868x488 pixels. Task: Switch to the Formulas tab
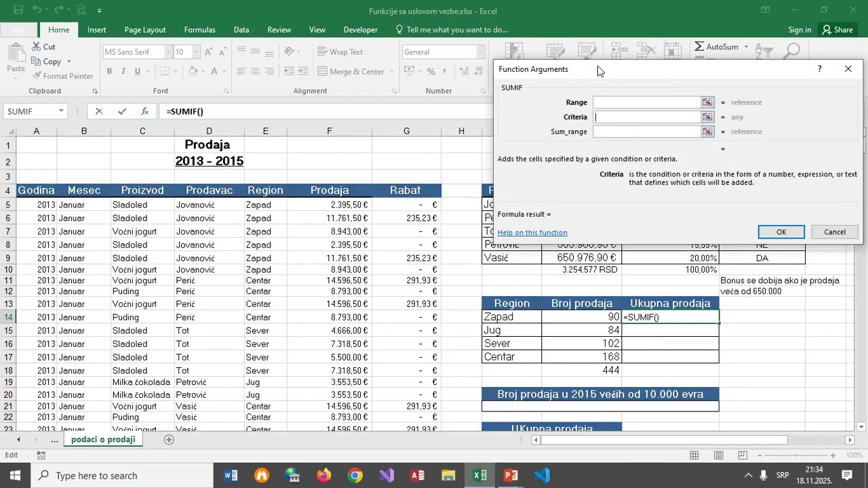[x=199, y=30]
